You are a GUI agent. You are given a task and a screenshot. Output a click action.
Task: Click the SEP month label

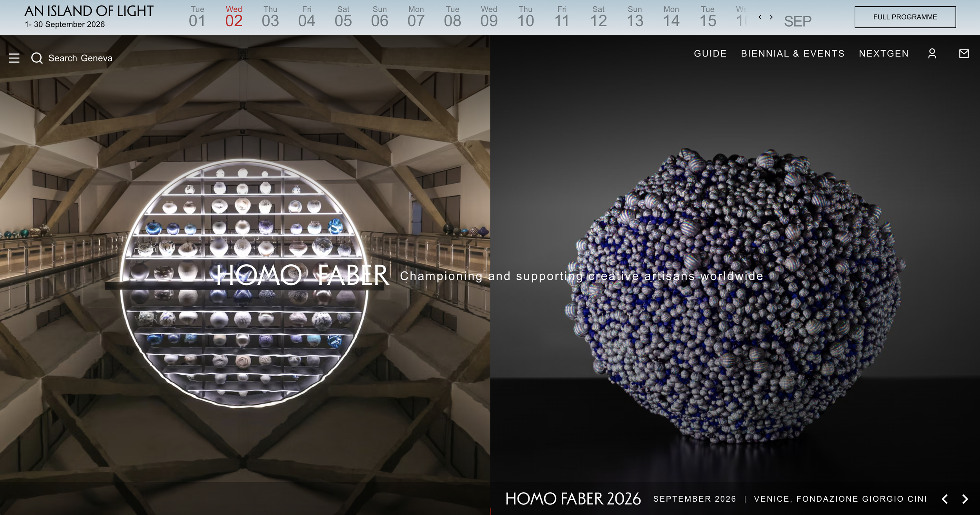click(798, 21)
